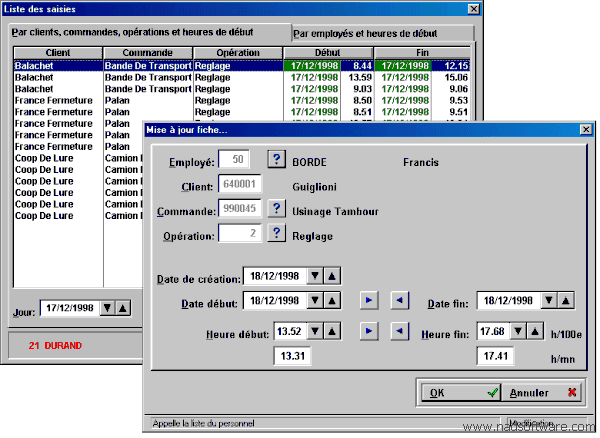
Task: Focus the Employé number field
Action: coord(234,159)
